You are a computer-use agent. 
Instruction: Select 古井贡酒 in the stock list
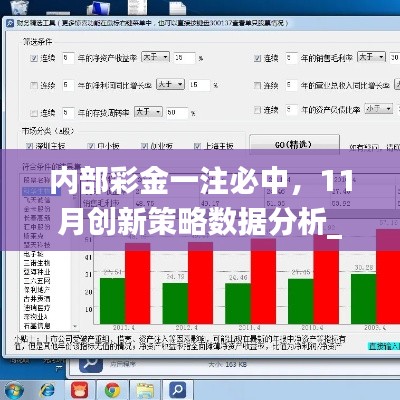click(x=37, y=298)
